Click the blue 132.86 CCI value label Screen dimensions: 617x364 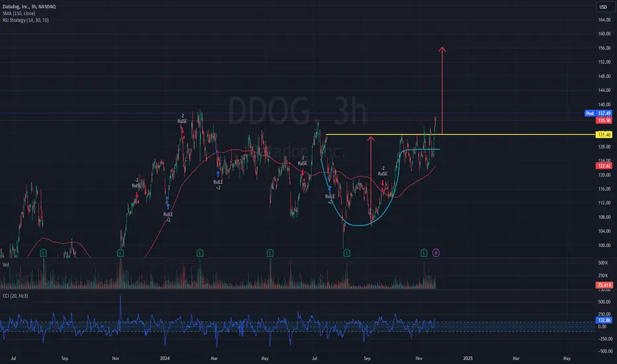604,320
